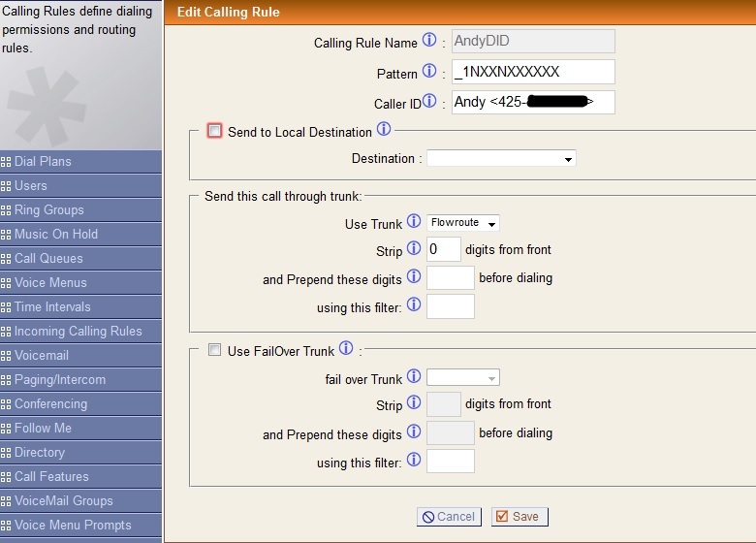Save the calling rule
This screenshot has width=756, height=543.
click(x=520, y=517)
